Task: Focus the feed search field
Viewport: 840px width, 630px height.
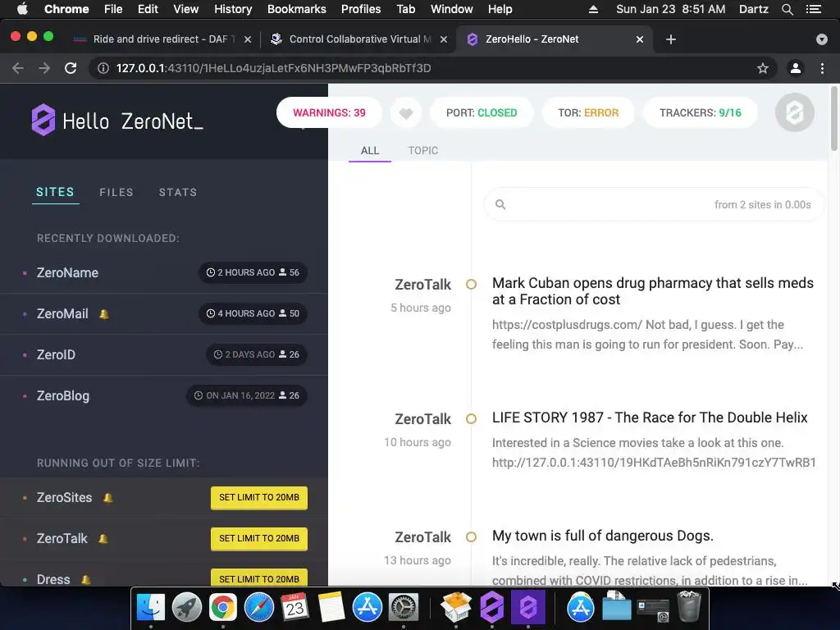Action: click(x=654, y=204)
